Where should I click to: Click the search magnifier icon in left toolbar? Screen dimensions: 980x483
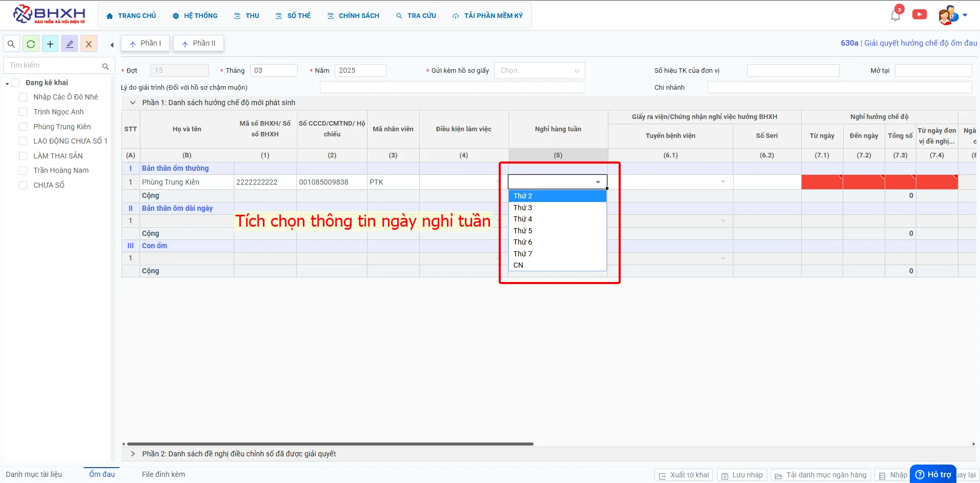click(x=11, y=44)
